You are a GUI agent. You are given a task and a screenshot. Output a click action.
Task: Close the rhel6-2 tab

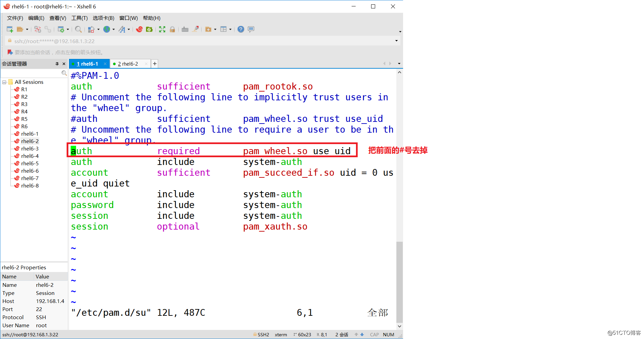(146, 64)
